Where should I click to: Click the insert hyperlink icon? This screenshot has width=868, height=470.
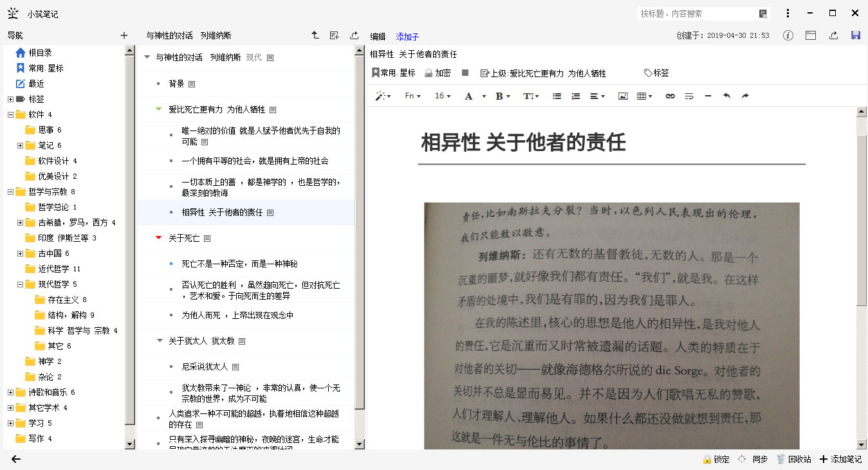(670, 96)
